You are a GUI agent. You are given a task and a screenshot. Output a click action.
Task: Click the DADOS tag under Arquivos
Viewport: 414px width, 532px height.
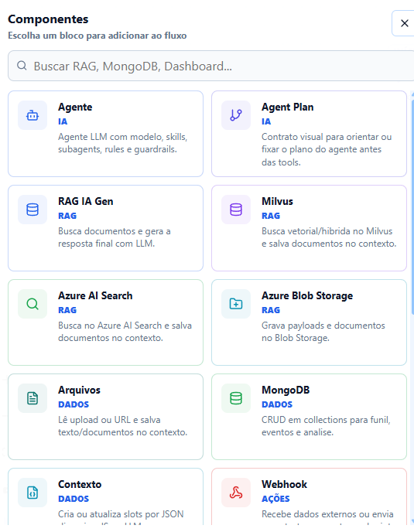point(74,404)
